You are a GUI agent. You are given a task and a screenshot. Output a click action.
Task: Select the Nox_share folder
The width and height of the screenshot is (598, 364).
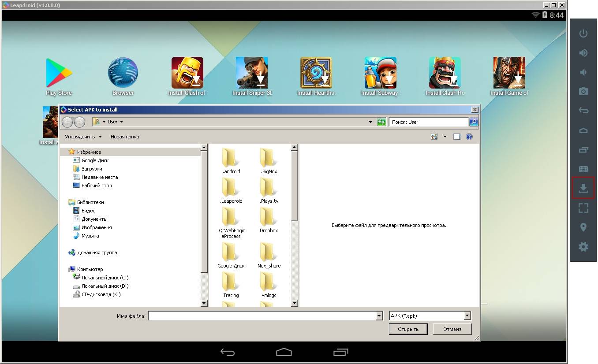point(269,255)
